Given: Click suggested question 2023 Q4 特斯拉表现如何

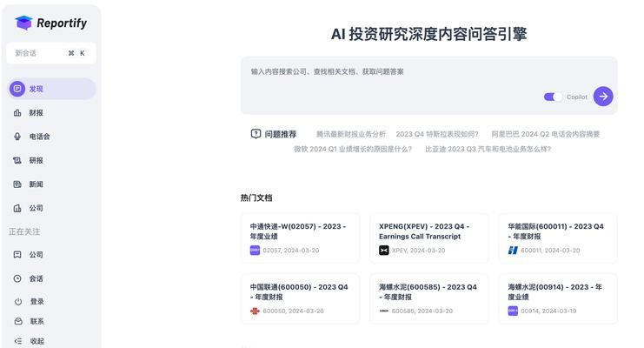Looking at the screenshot, I should 437,134.
